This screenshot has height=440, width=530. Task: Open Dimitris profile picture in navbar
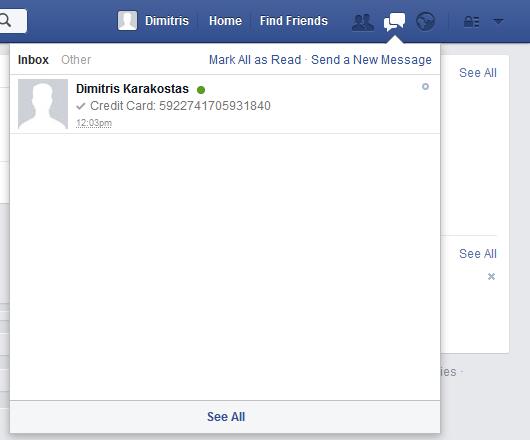click(x=127, y=21)
